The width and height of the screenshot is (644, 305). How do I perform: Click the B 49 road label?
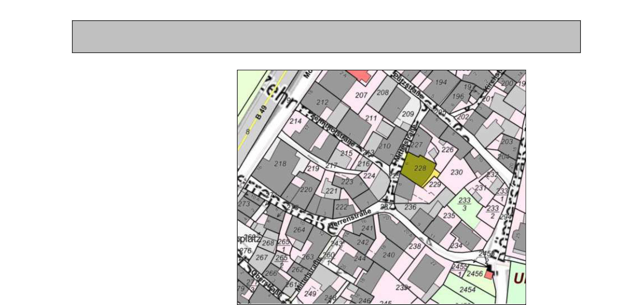tap(261, 113)
